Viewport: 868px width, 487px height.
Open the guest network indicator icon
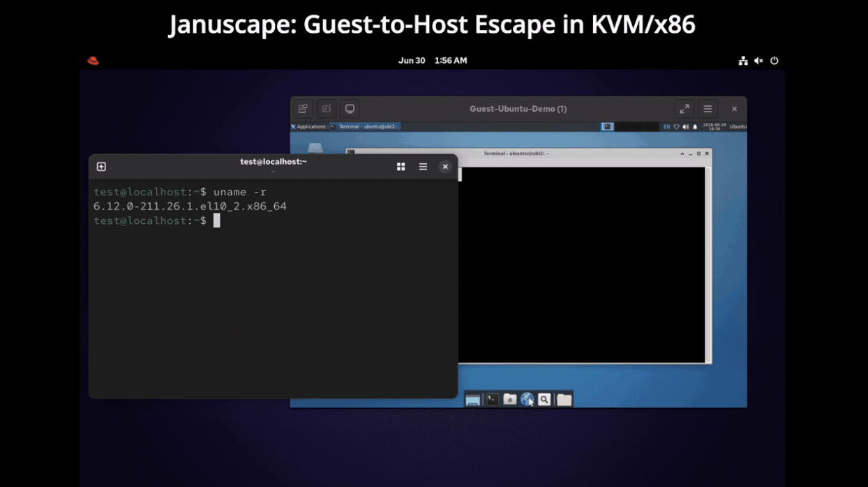pyautogui.click(x=676, y=127)
